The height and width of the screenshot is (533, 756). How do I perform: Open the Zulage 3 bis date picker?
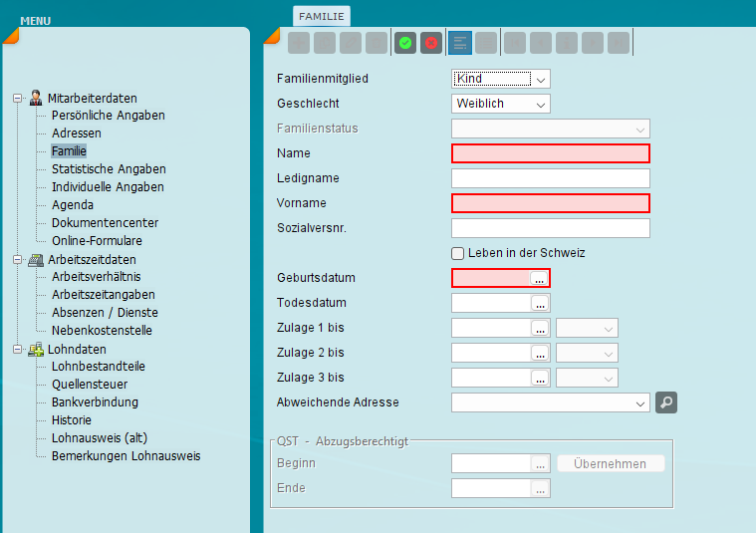(540, 379)
